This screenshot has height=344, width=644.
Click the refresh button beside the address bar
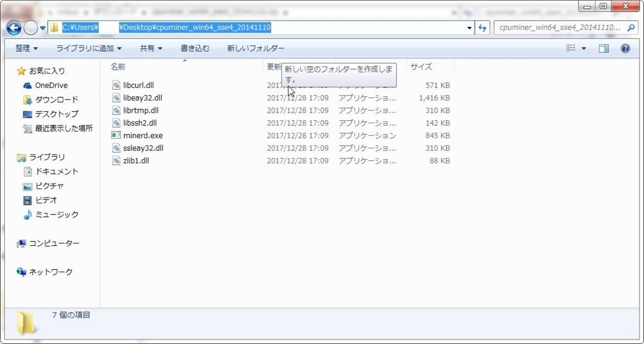[482, 28]
